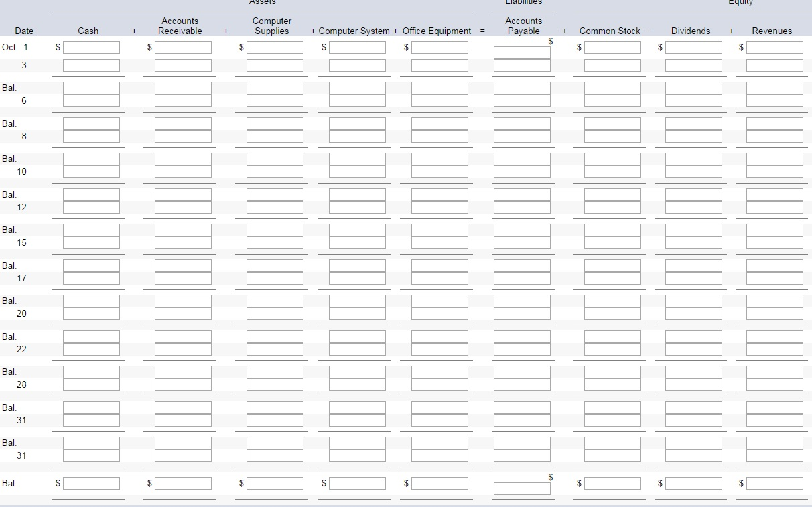812x507 pixels.
Task: Select the Dividends column header
Action: click(691, 31)
